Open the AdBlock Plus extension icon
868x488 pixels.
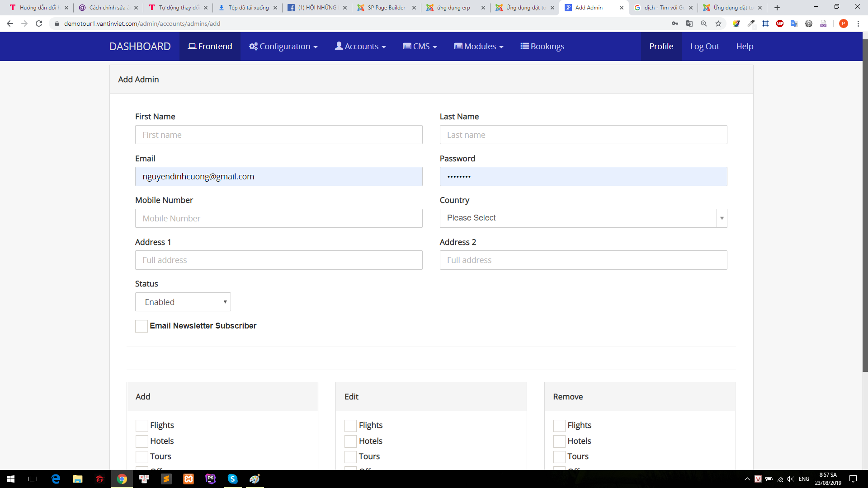coord(780,23)
